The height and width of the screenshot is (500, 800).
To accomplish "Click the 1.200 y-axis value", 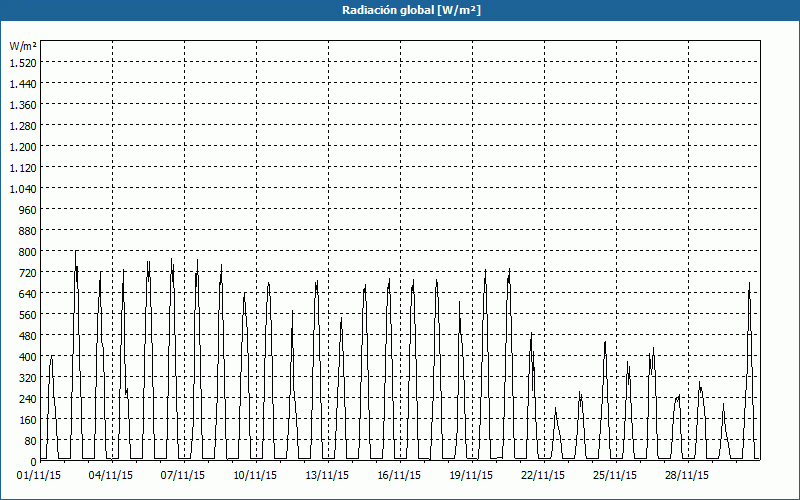I will (23, 147).
